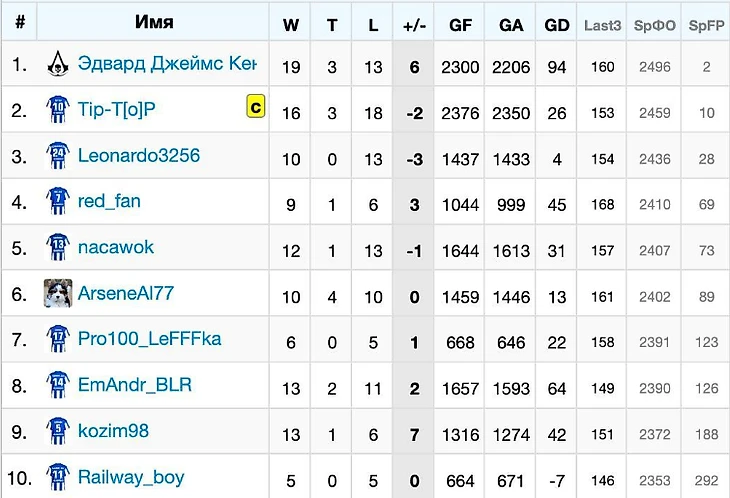Viewport: 730px width, 498px height.
Task: Click the cat photo avatar of ArseneAl77
Action: pos(58,293)
